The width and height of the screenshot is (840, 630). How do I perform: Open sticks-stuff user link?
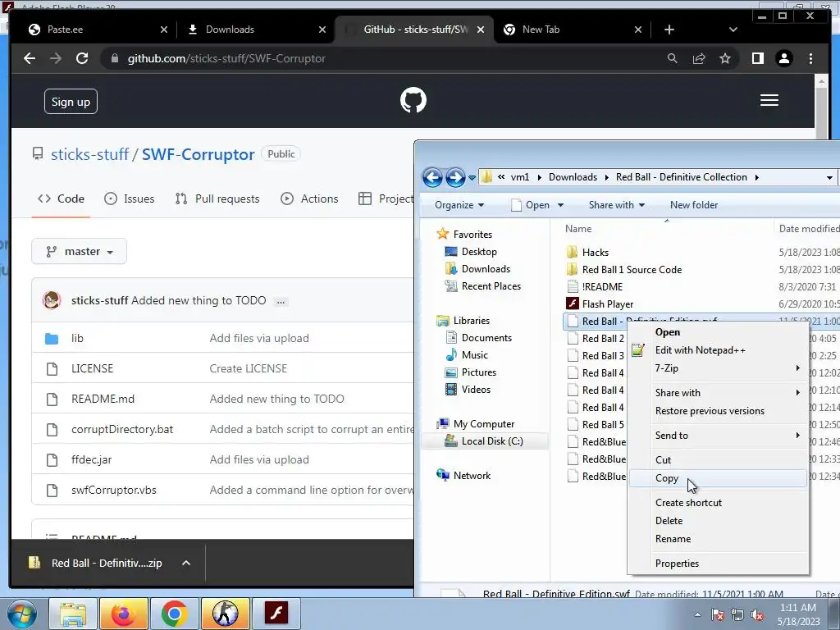click(x=89, y=154)
